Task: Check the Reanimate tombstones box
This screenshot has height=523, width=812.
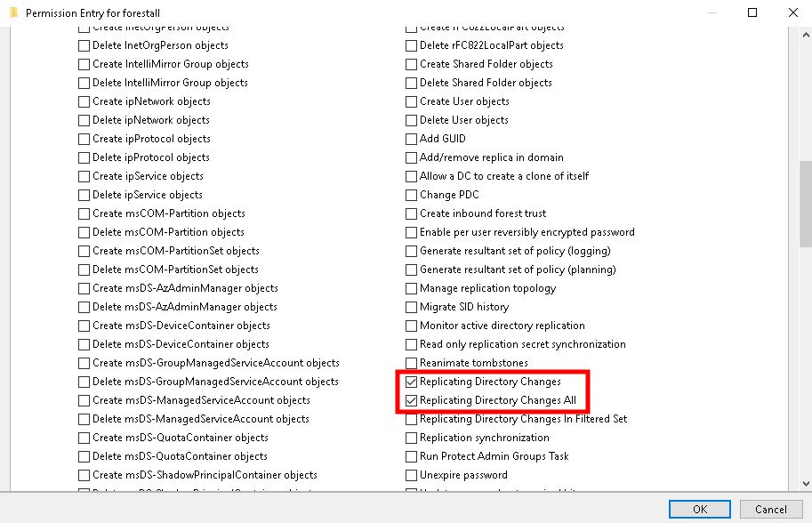Action: tap(412, 363)
